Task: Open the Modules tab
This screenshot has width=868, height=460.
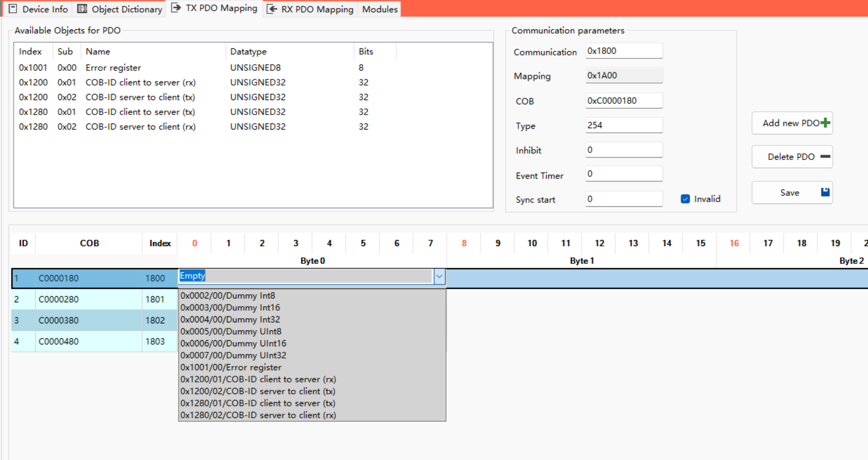Action: pyautogui.click(x=379, y=9)
